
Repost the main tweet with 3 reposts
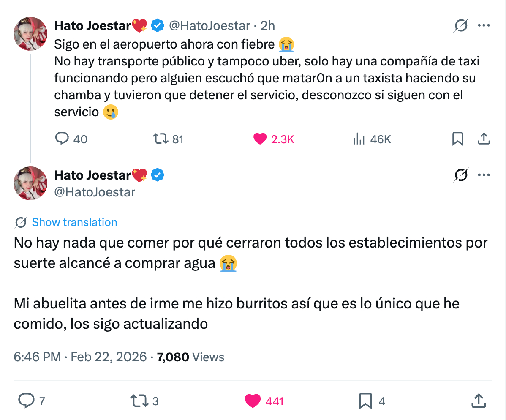pyautogui.click(x=139, y=401)
